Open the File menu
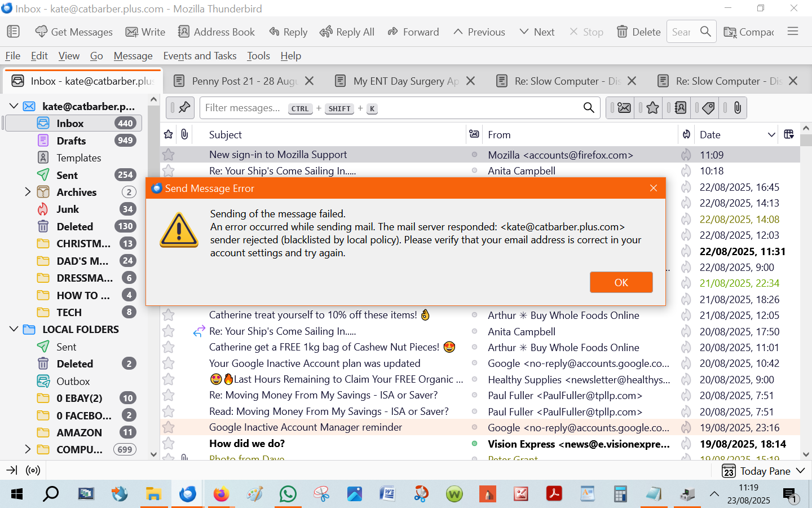 [x=13, y=56]
